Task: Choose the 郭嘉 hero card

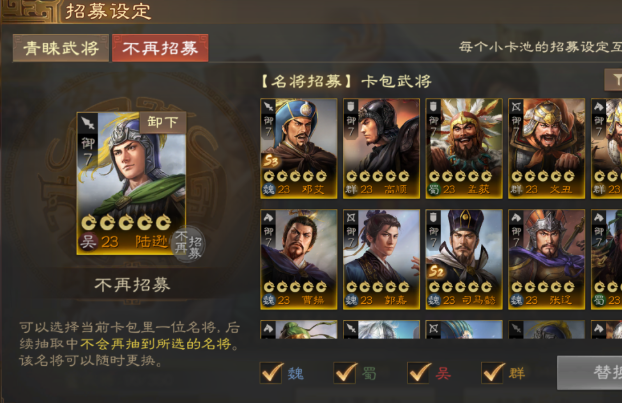Action: (x=381, y=259)
